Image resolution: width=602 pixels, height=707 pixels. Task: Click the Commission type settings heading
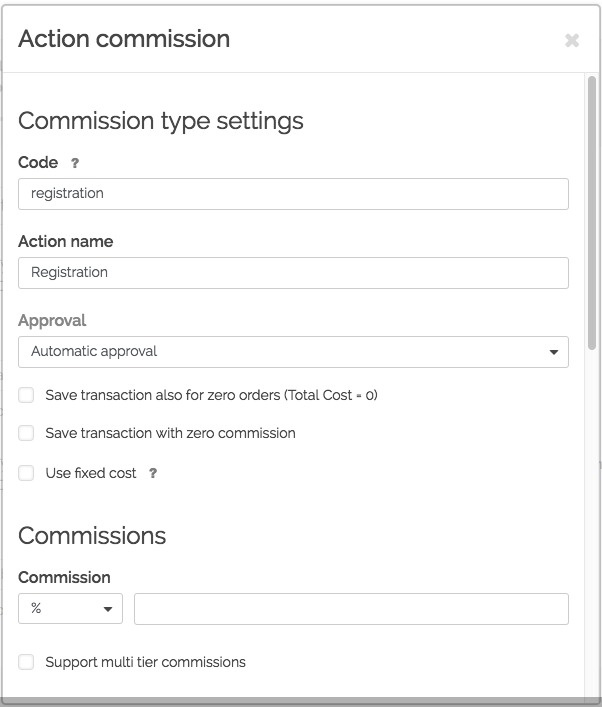[161, 122]
